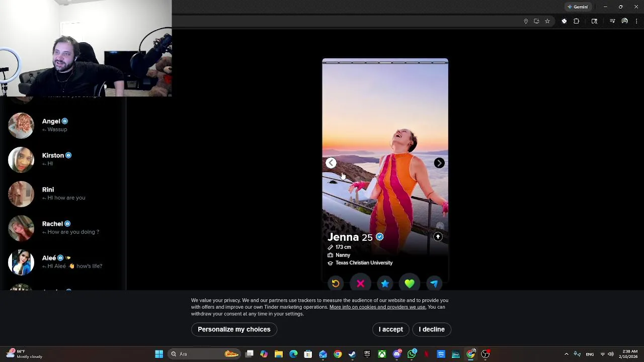This screenshot has height=362, width=644.
Task: Show next photo with right arrow
Action: 439,163
